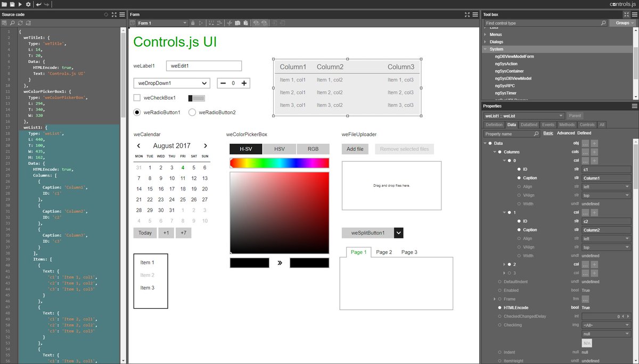
Task: Toggle the switch next to weCheckBox1
Action: click(196, 98)
